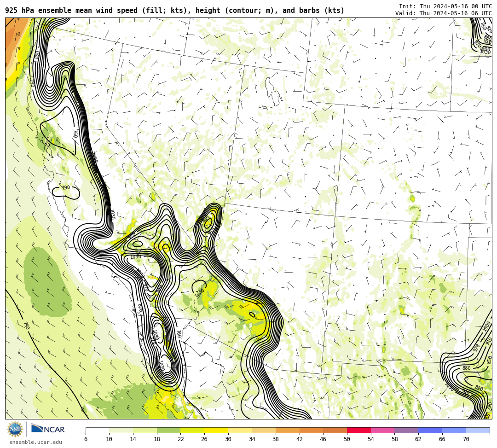
Task: Click the colorbar tick label '18'
Action: pyautogui.click(x=157, y=439)
